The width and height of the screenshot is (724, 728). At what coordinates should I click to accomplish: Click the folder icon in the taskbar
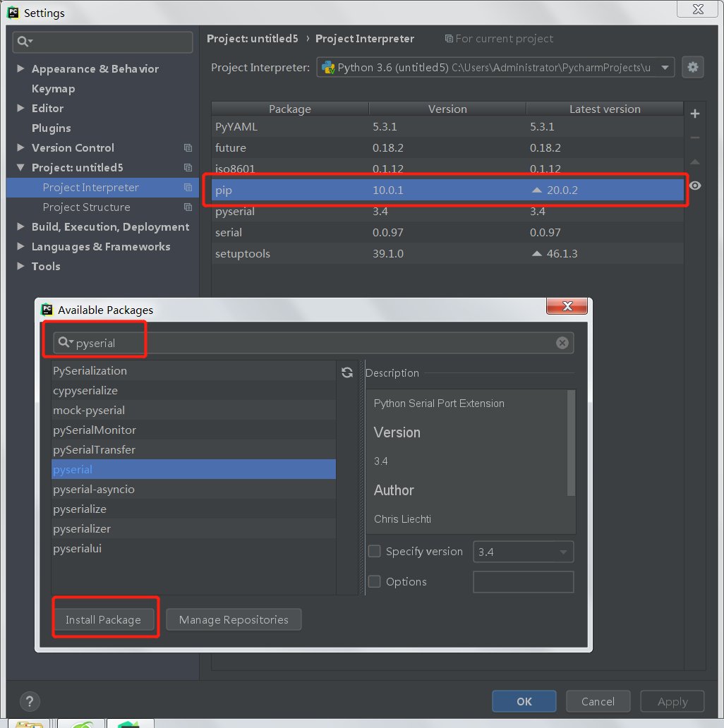pyautogui.click(x=29, y=724)
